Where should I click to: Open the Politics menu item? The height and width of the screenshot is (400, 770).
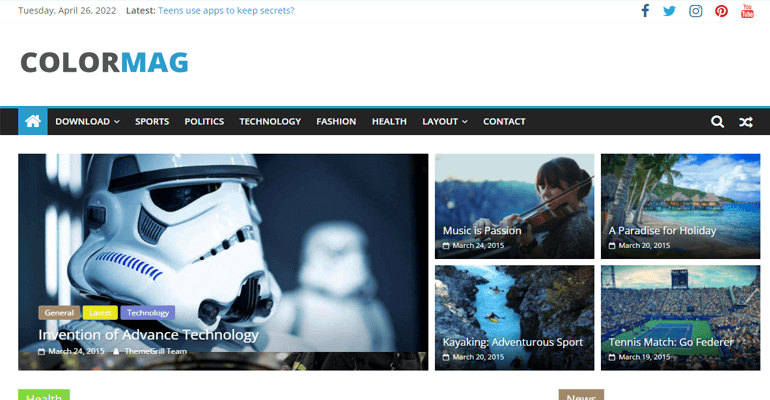tap(204, 121)
